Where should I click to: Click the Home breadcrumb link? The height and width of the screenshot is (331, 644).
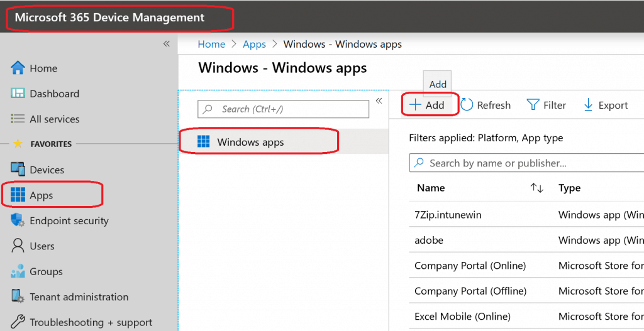point(211,44)
